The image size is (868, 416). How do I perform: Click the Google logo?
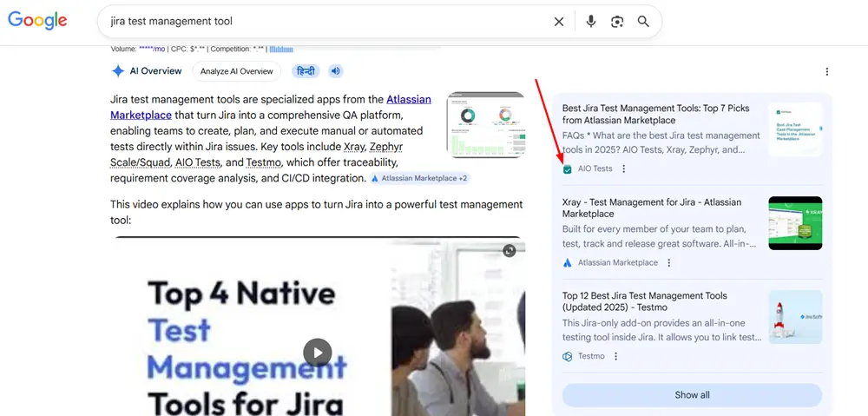[37, 21]
